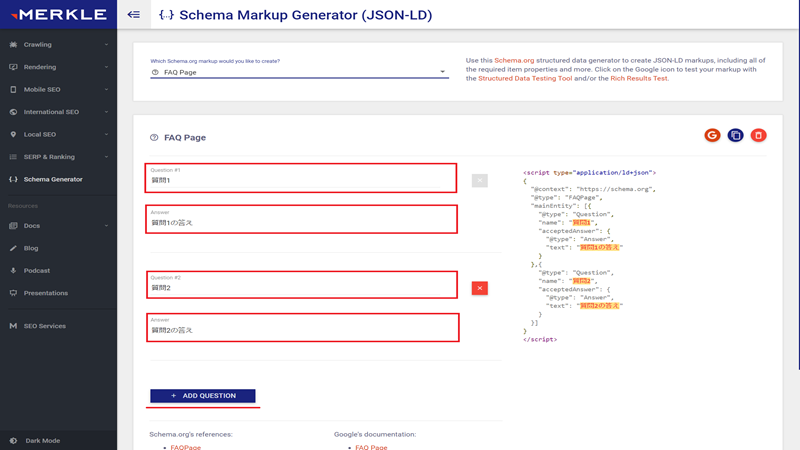This screenshot has height=450, width=800.
Task: Expand the Rendering menu chevron
Action: 106,67
